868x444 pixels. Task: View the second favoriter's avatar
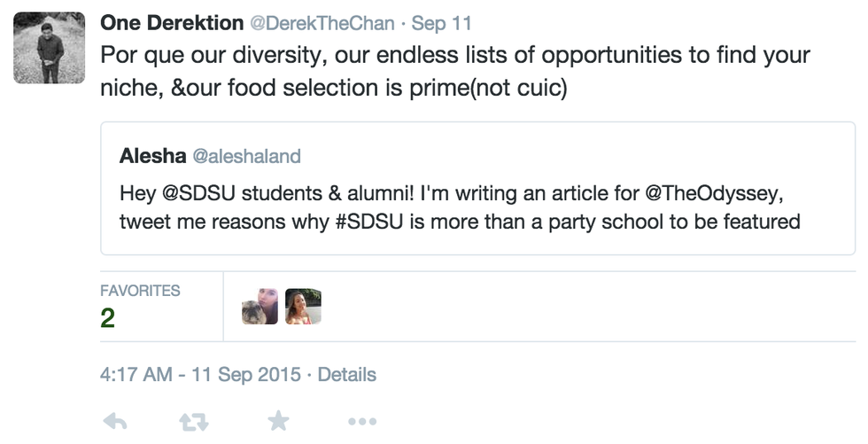tap(303, 307)
